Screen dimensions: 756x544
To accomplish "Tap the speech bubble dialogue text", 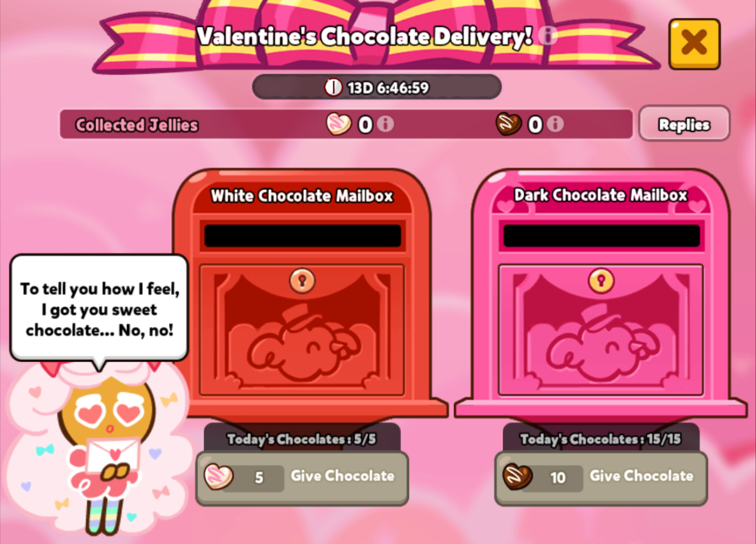I will [100, 310].
